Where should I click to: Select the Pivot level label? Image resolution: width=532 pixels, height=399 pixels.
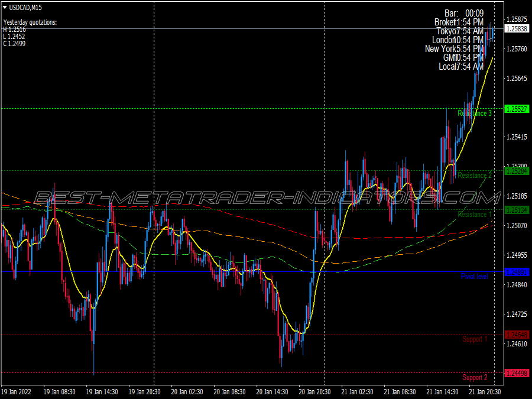click(x=474, y=277)
